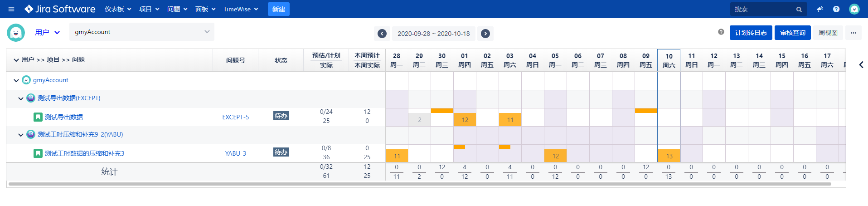The image size is (868, 206).
Task: Open the EXCEPT-5 issue link
Action: (235, 117)
